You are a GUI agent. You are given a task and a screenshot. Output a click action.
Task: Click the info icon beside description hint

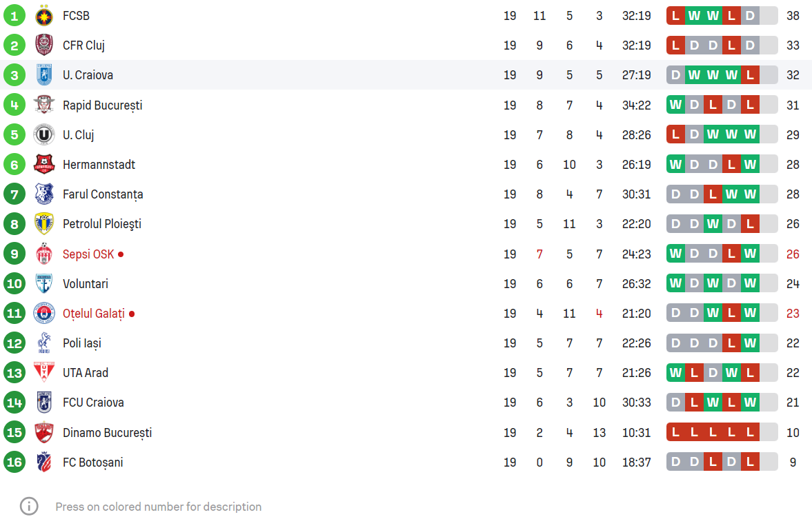coord(29,507)
